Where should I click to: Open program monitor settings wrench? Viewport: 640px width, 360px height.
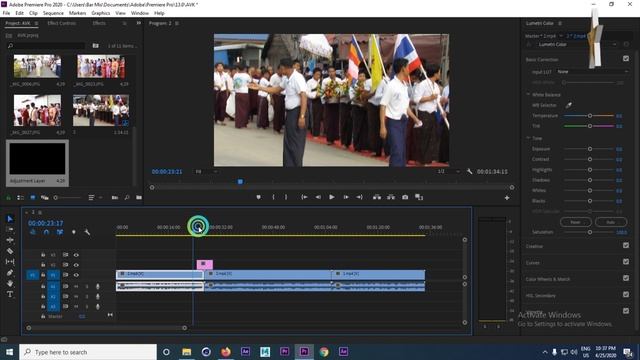[469, 171]
